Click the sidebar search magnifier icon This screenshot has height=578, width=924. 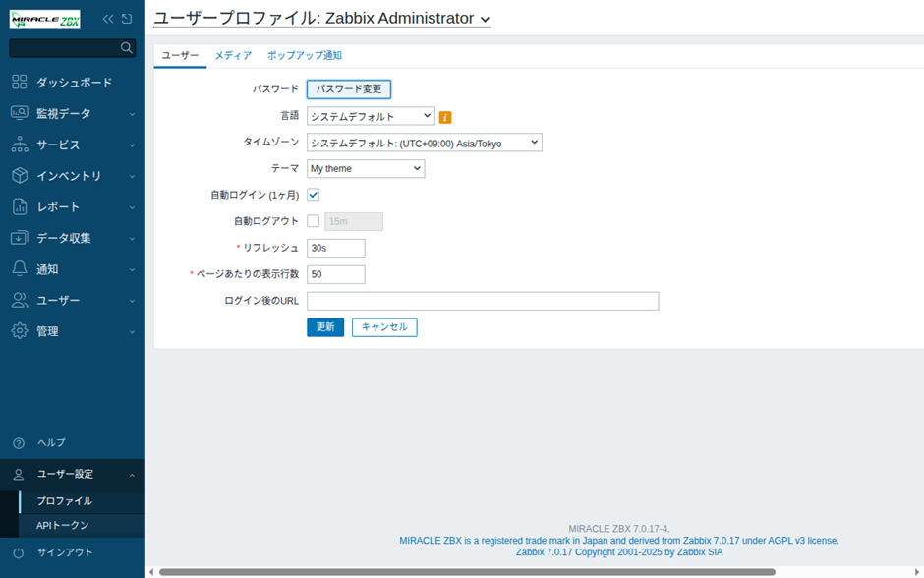tap(126, 47)
